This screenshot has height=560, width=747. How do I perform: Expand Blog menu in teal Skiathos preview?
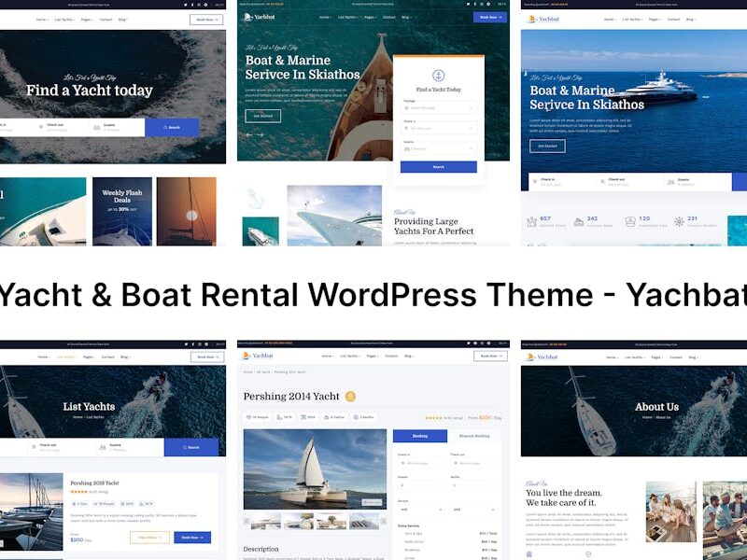tap(406, 17)
